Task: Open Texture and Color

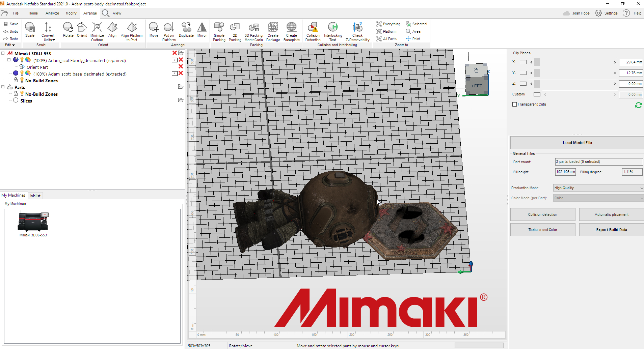Action: click(543, 230)
